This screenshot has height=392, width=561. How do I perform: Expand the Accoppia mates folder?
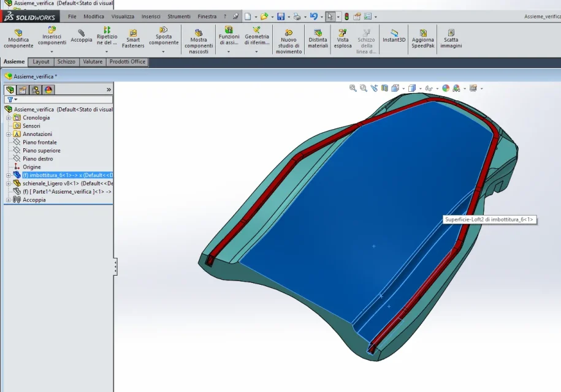point(8,200)
